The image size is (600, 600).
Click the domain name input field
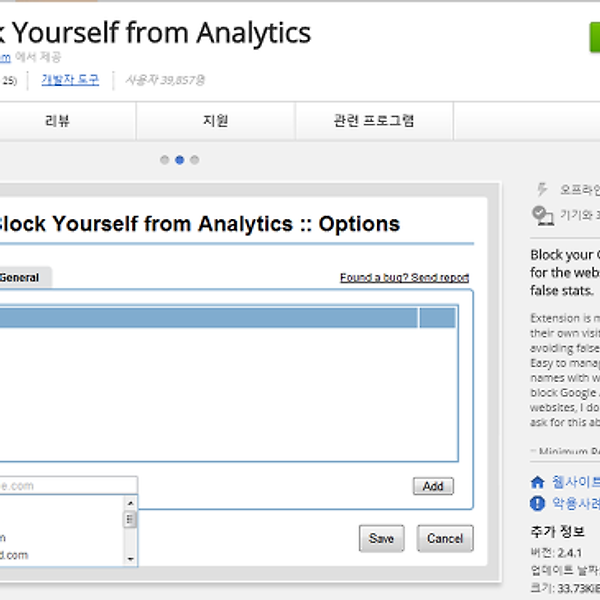pos(66,486)
